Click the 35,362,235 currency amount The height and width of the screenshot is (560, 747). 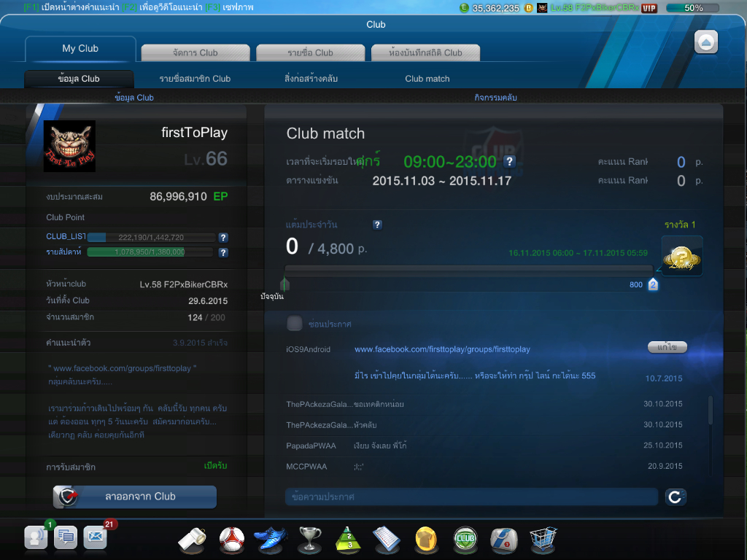click(x=495, y=8)
